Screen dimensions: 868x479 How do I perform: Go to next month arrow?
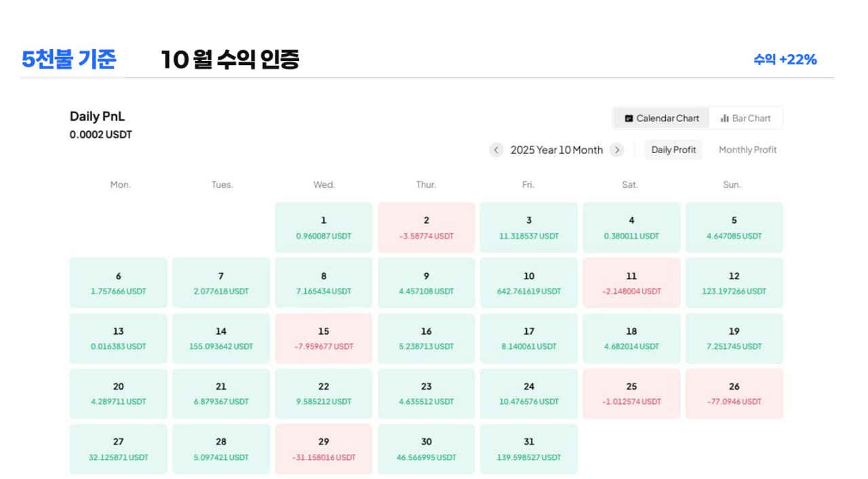tap(616, 150)
